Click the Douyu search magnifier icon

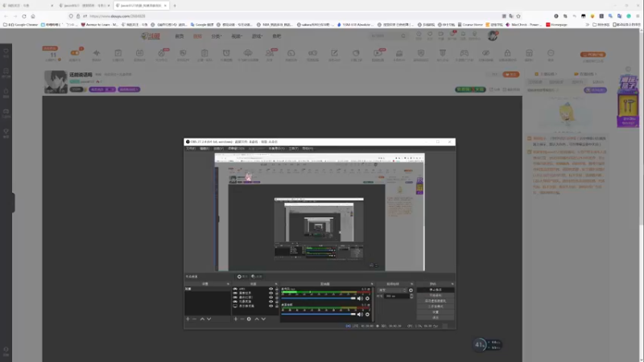(x=403, y=36)
